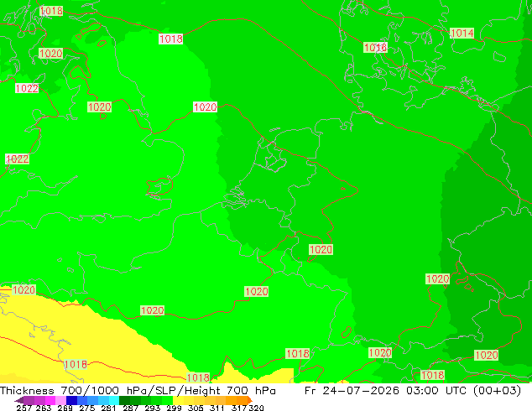This screenshot has width=532, height=411.
Task: Select the white-boxed 1022 pressure label
Action: pos(27,89)
